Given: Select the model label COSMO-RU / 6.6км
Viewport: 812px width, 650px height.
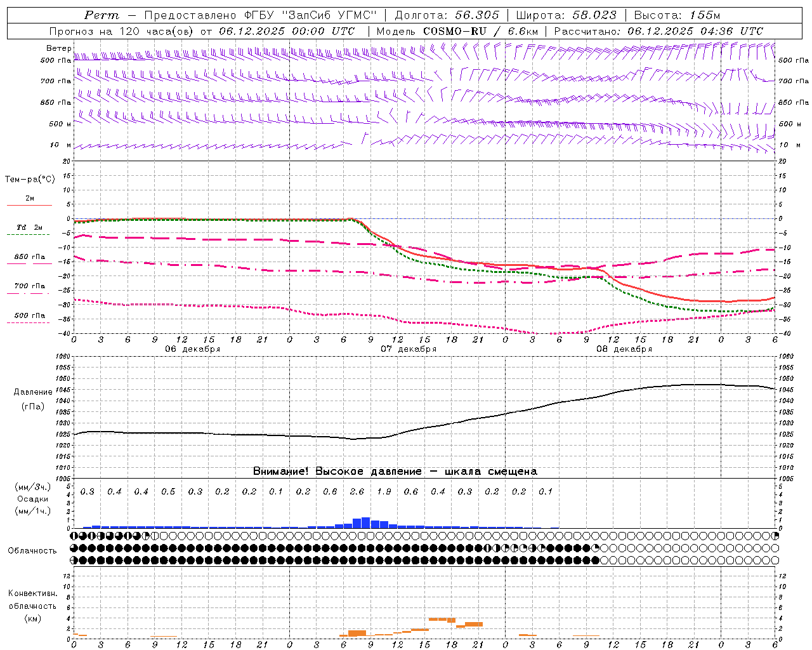Looking at the screenshot, I should coord(480,31).
